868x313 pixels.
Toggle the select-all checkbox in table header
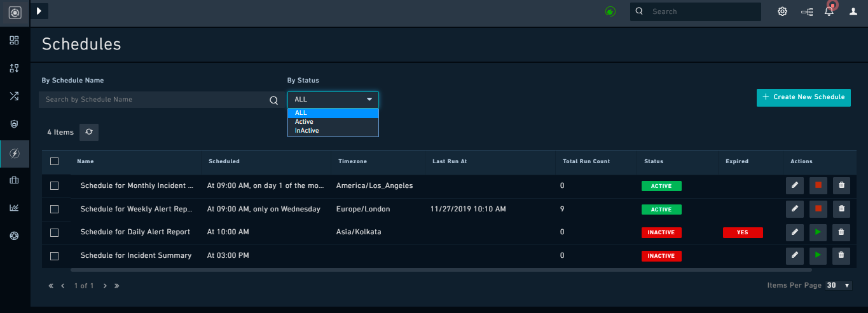pos(54,161)
